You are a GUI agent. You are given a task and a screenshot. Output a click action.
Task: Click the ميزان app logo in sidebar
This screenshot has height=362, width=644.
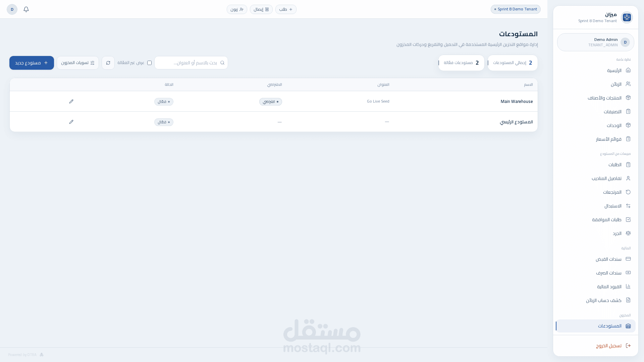(x=627, y=17)
